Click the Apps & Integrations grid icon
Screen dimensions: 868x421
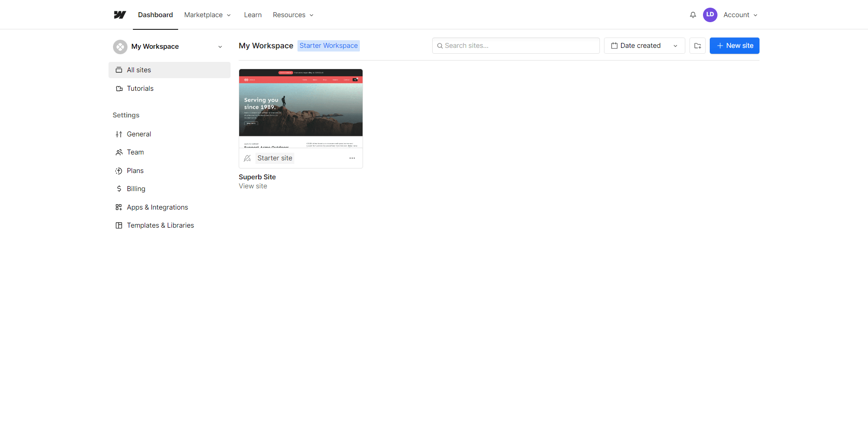coord(119,207)
